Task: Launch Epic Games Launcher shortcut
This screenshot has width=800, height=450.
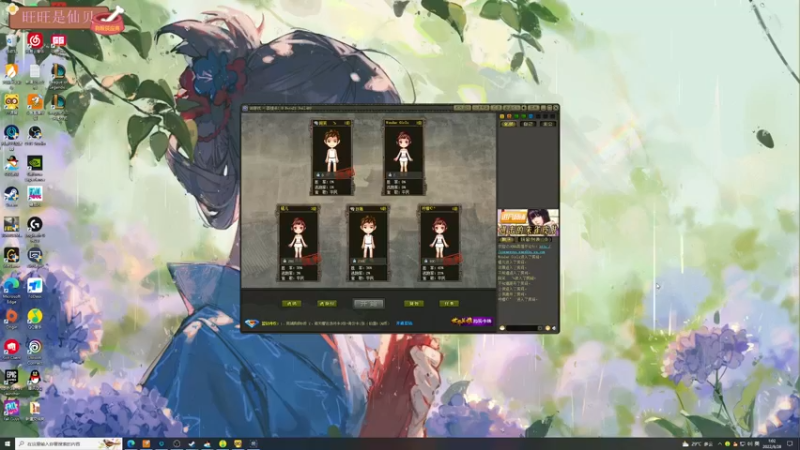Action: [11, 378]
